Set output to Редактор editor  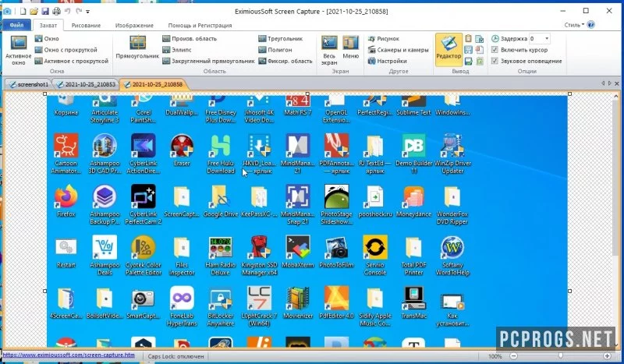(448, 49)
